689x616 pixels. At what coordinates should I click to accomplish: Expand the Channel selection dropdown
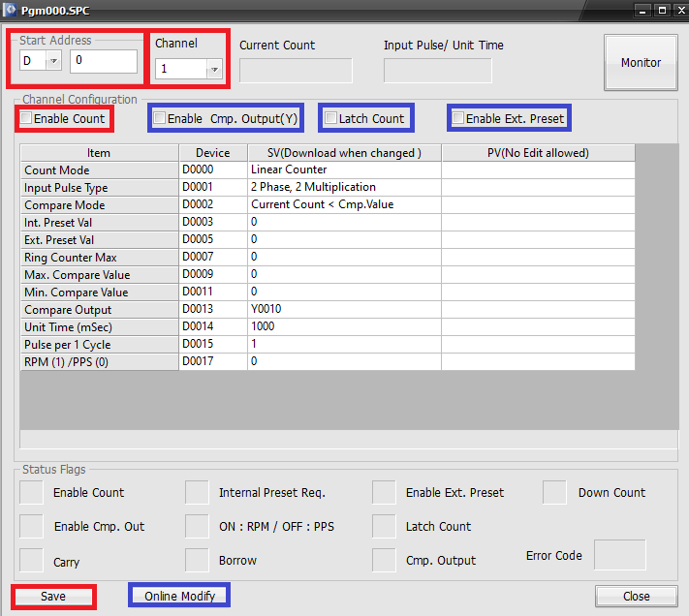(x=213, y=69)
